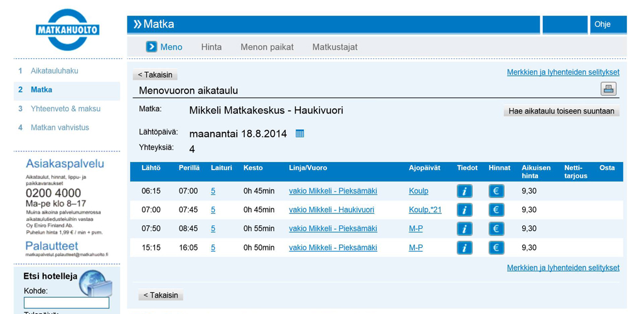Open Mikkeli - Pieksämäki line at 15:15
The image size is (644, 314).
333,248
